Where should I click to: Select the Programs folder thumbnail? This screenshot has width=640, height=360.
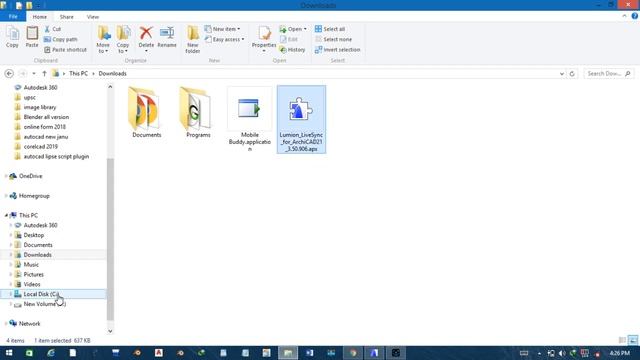(x=198, y=112)
